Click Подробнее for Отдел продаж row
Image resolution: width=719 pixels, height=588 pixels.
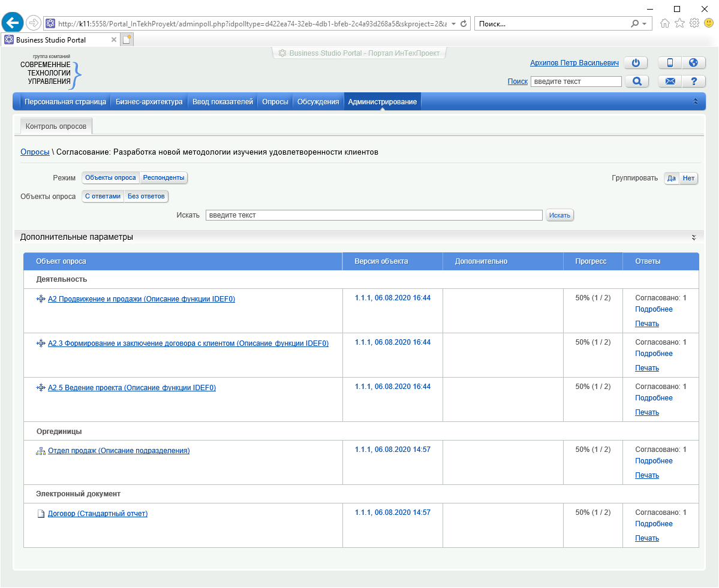point(654,461)
